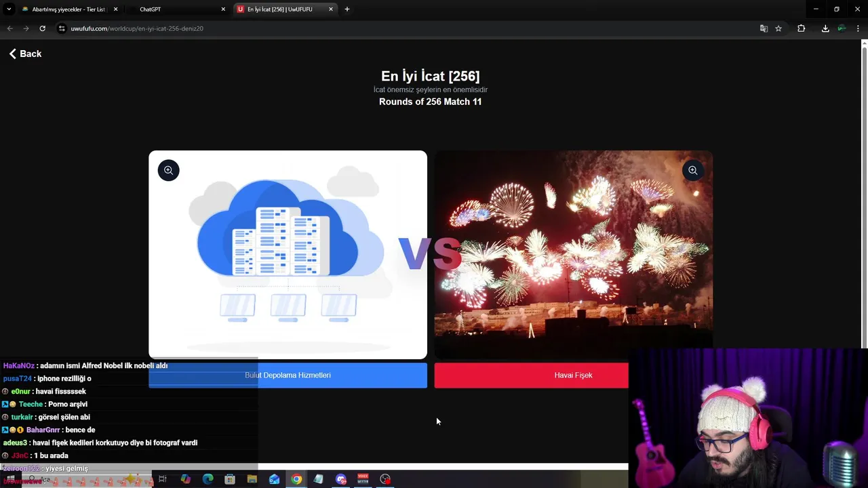Open Outlook from taskbar
This screenshot has width=868, height=488.
[x=274, y=479]
